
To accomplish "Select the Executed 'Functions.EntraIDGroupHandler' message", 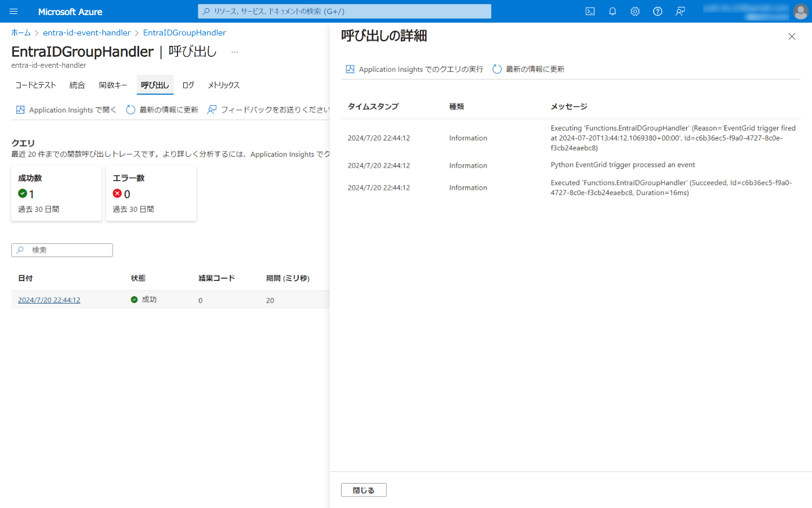I will tap(672, 188).
